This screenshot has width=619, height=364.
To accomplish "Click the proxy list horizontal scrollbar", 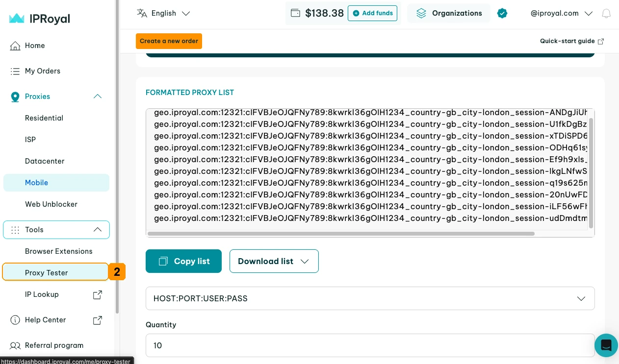I will pyautogui.click(x=341, y=234).
